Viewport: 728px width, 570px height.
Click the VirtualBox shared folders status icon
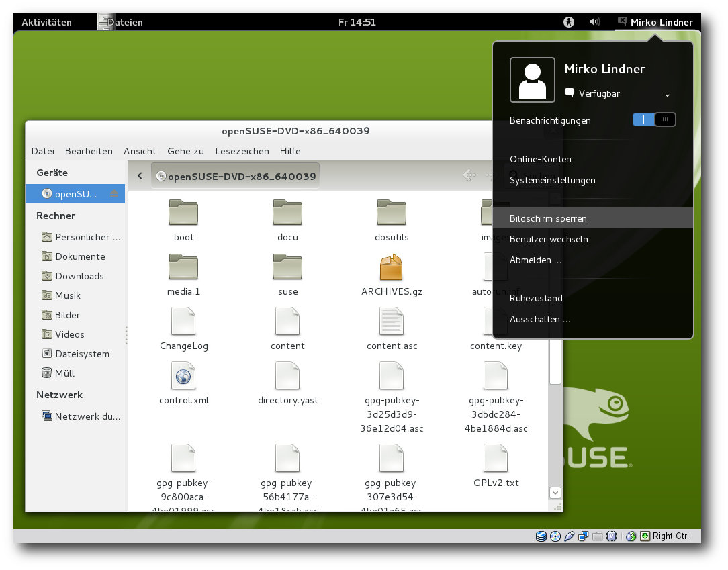pyautogui.click(x=598, y=536)
